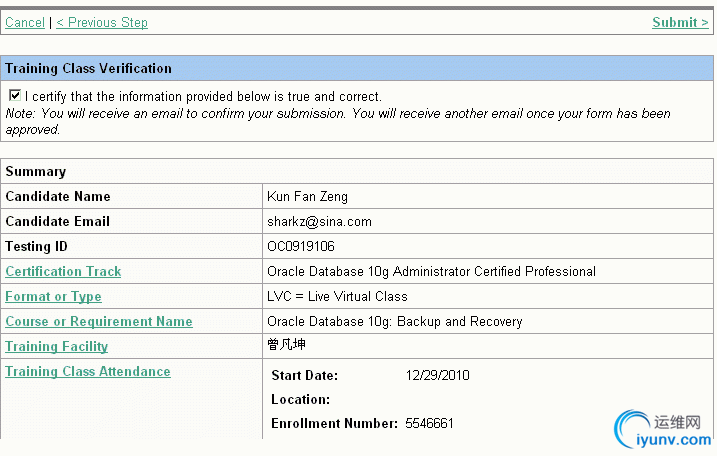The height and width of the screenshot is (456, 717).
Task: Go back via Previous Step link
Action: (x=102, y=22)
